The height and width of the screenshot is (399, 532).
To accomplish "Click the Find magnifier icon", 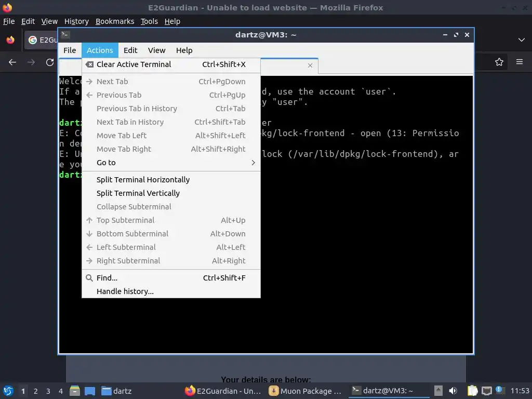I will click(89, 278).
